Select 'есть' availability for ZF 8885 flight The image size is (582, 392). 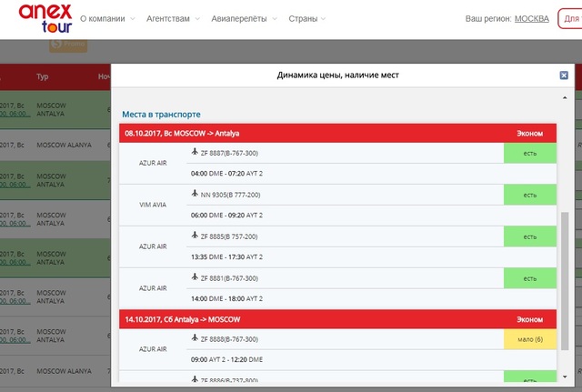(x=529, y=236)
